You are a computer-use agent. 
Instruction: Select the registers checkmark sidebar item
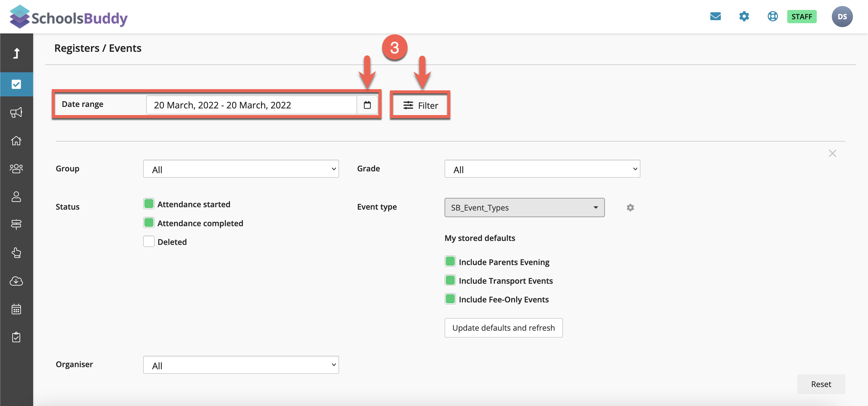pos(16,84)
